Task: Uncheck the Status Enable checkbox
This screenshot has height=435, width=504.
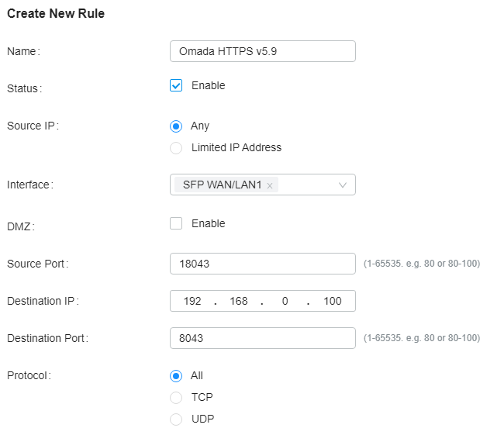Action: (x=176, y=85)
